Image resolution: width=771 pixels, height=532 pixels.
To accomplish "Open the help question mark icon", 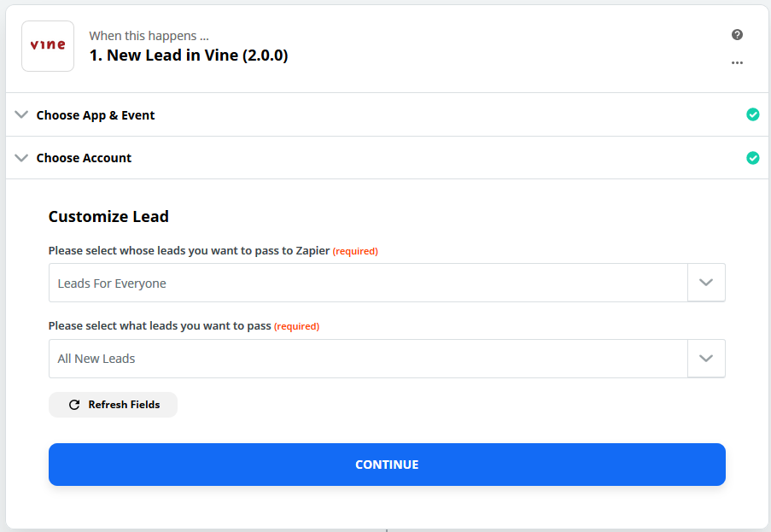I will point(737,34).
